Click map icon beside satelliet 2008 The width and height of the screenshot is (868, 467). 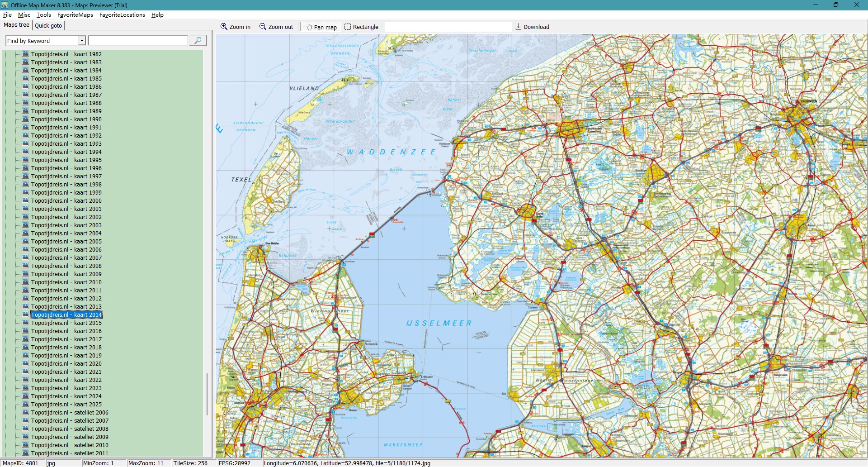point(25,429)
